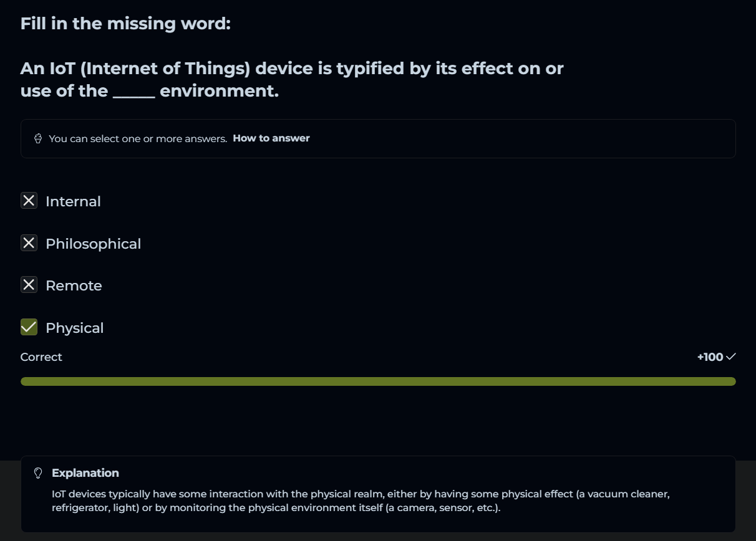Click the Correct result label

[41, 357]
